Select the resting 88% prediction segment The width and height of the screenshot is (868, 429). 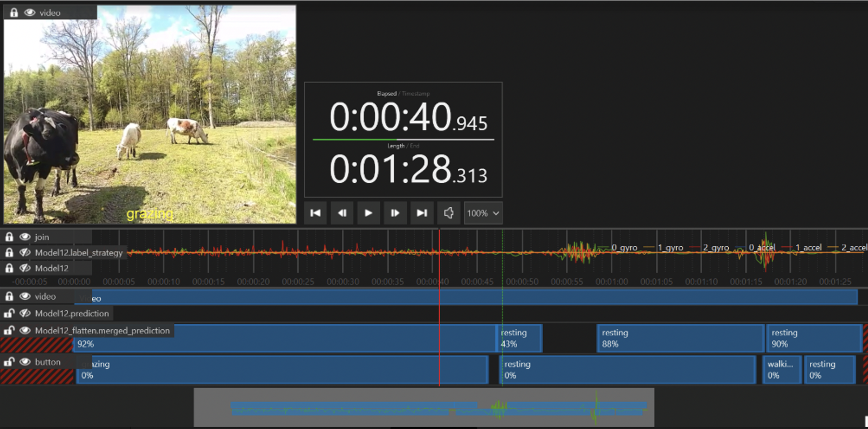click(680, 338)
